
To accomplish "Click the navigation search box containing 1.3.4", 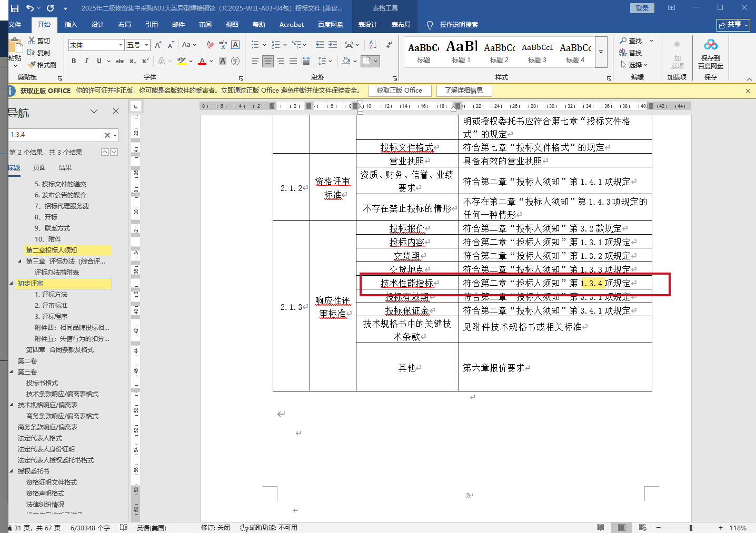I will click(x=56, y=135).
